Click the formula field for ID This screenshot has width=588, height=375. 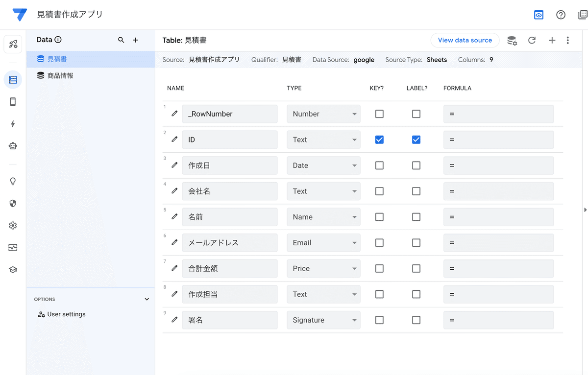point(498,140)
